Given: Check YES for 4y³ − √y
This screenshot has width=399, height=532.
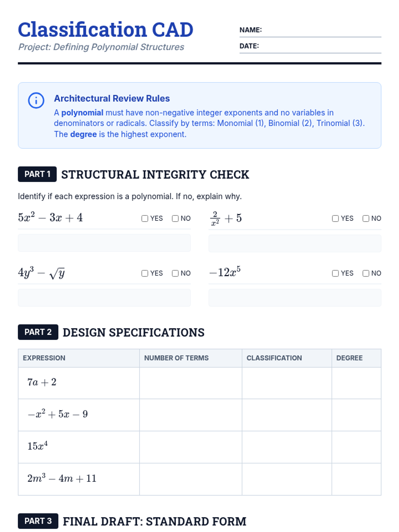Looking at the screenshot, I should click(x=145, y=273).
